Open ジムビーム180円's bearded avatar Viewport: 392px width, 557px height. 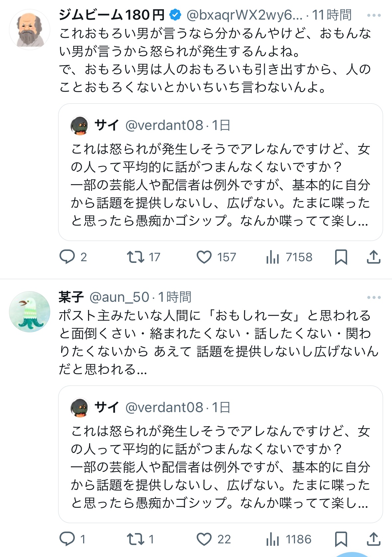click(30, 30)
